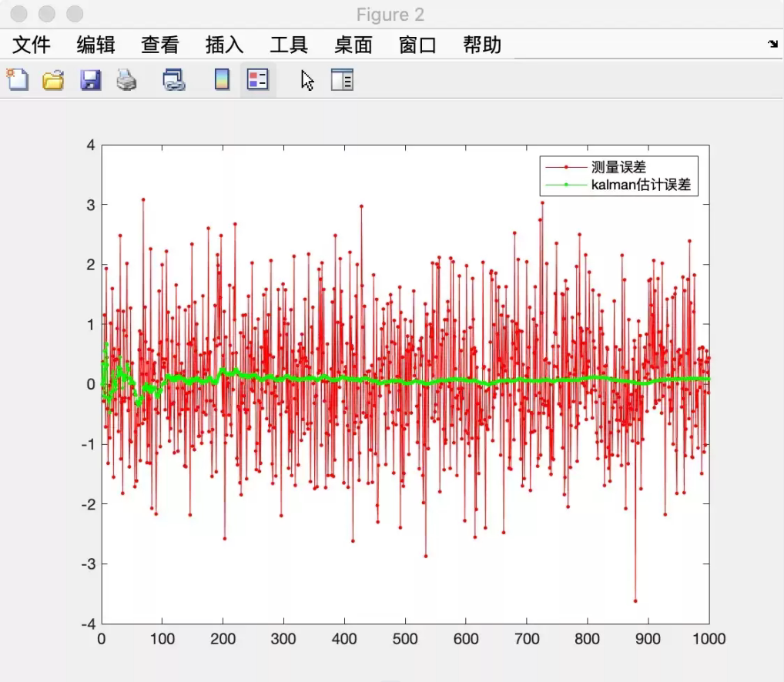The height and width of the screenshot is (682, 784).
Task: Print the figure using the printer icon
Action: click(126, 79)
